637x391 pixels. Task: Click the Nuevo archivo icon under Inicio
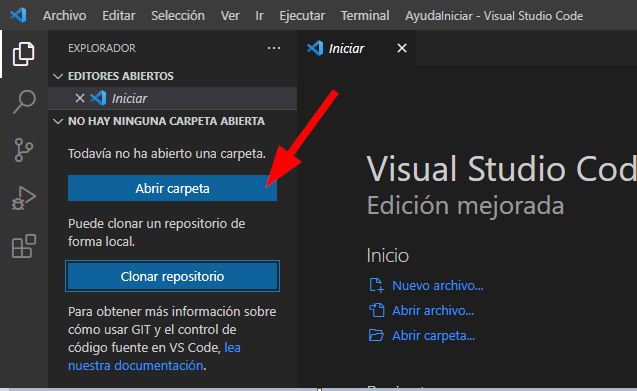[376, 285]
